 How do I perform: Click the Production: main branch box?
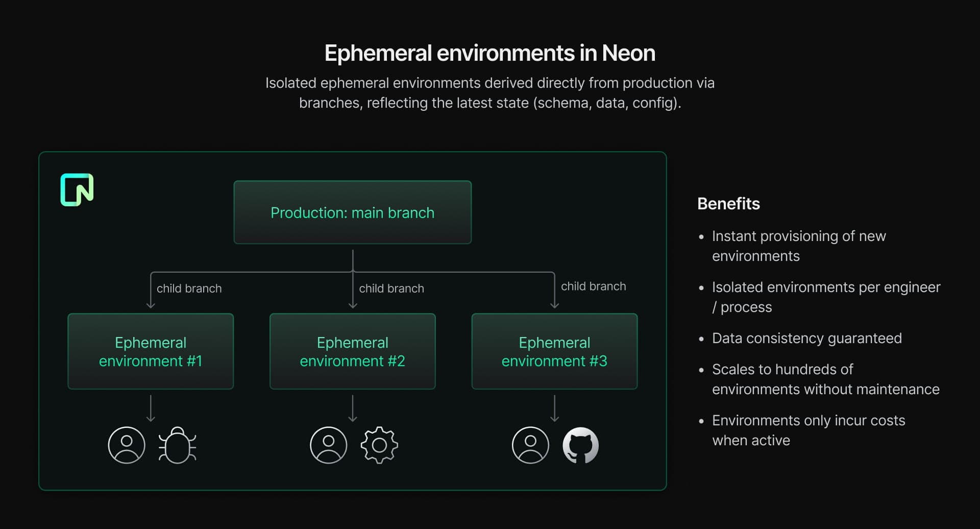(x=352, y=212)
